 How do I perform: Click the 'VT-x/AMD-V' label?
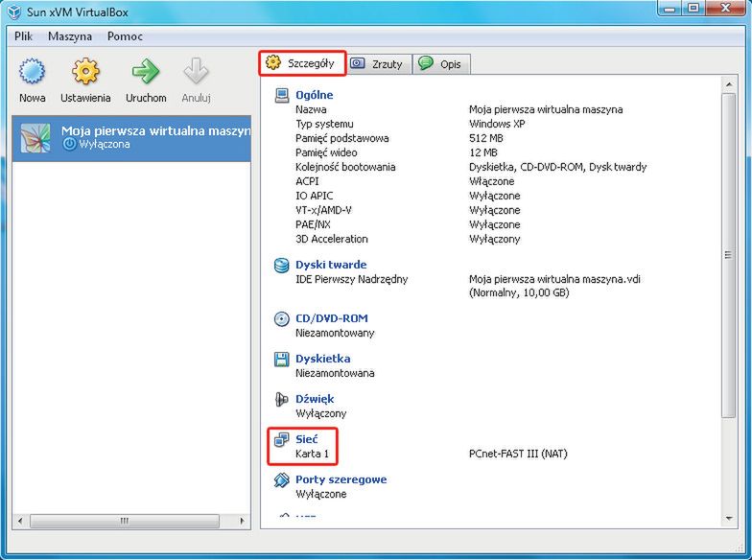pyautogui.click(x=324, y=210)
